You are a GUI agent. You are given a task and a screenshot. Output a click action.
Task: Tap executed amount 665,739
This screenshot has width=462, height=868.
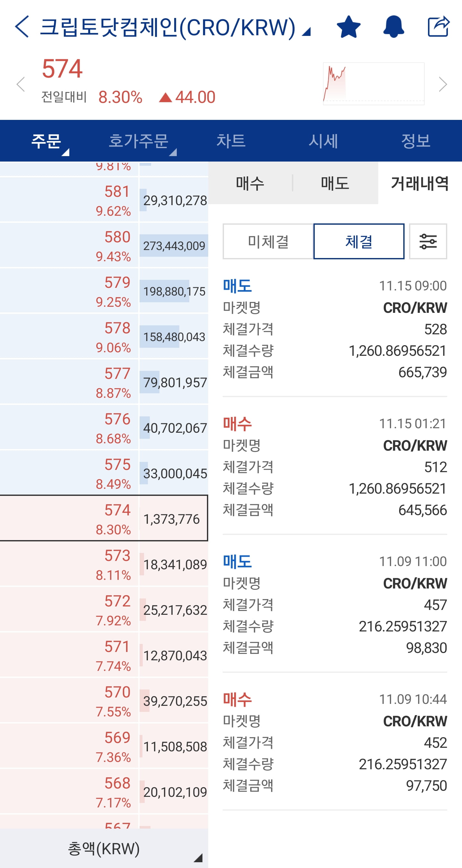[x=423, y=372]
